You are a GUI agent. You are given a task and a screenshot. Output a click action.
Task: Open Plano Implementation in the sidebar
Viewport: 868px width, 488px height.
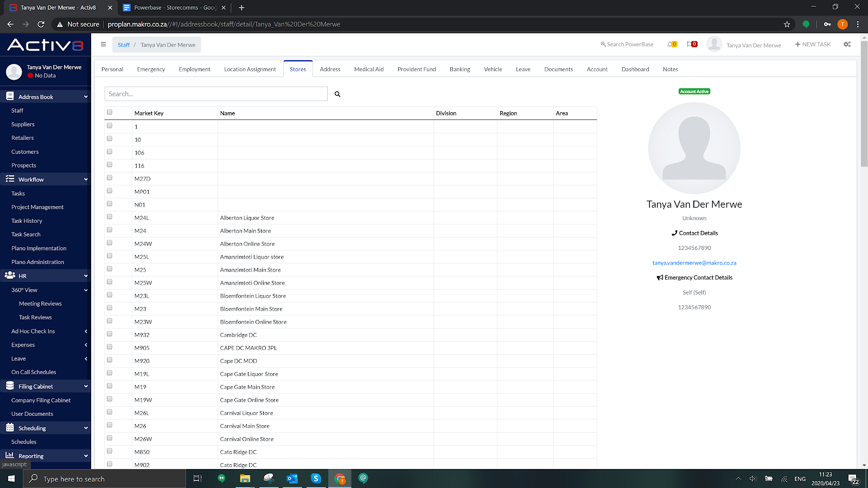tap(39, 248)
